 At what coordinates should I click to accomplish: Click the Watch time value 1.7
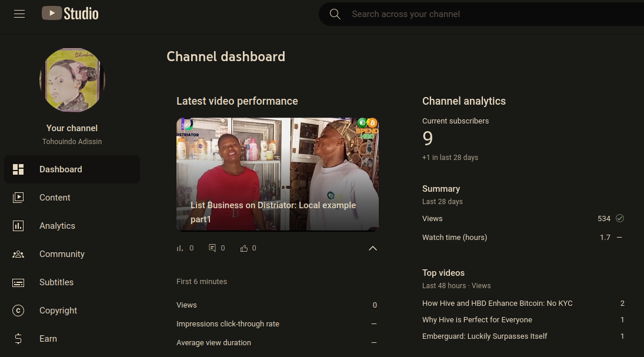(x=605, y=237)
